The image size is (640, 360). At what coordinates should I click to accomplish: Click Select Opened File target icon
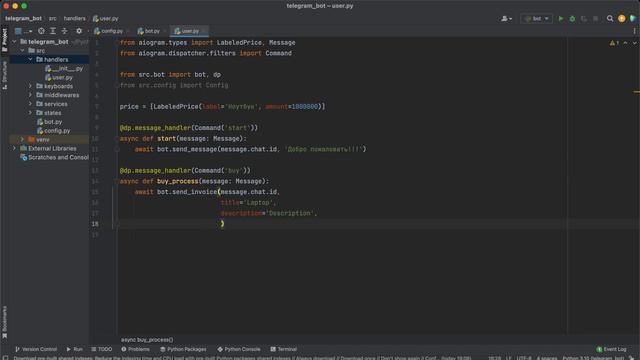(x=41, y=31)
